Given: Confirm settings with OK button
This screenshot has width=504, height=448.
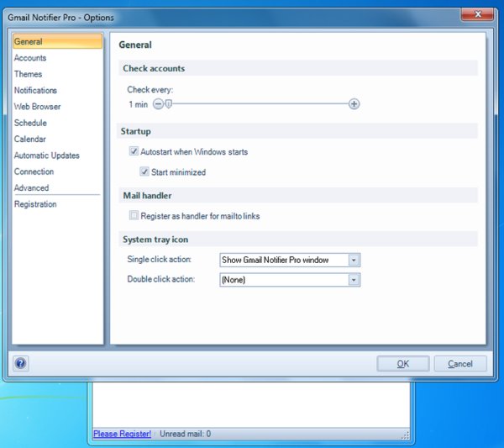Looking at the screenshot, I should coord(403,364).
